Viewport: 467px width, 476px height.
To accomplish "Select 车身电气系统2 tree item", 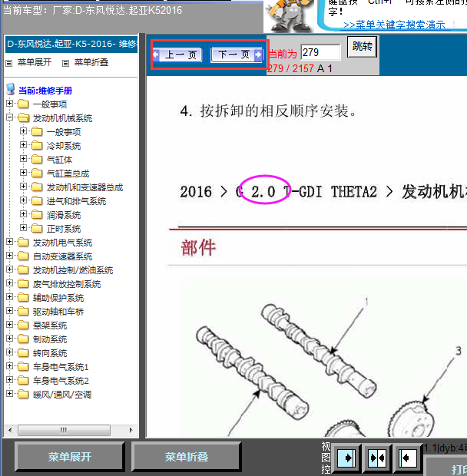I will pyautogui.click(x=61, y=381).
